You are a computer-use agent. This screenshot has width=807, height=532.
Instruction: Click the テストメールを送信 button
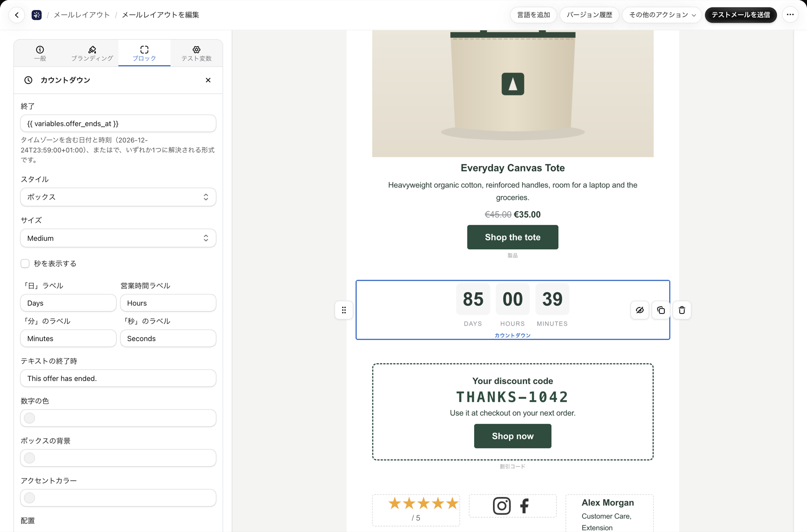click(741, 15)
